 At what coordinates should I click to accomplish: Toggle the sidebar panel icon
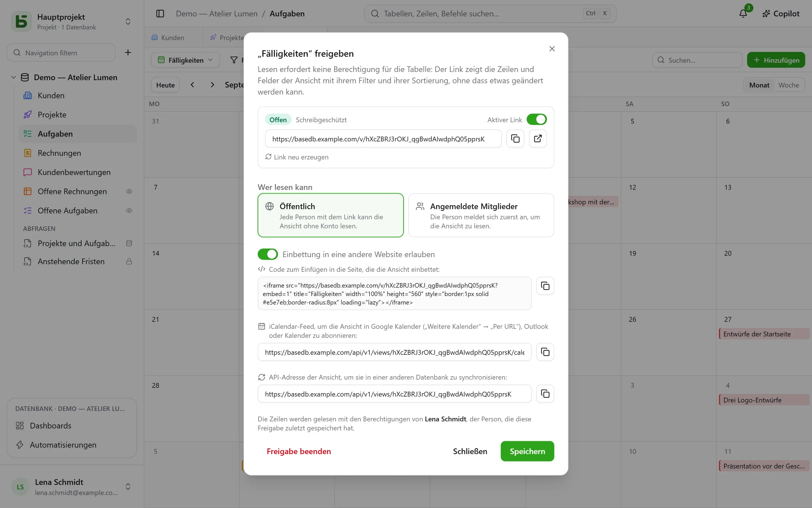pyautogui.click(x=160, y=14)
